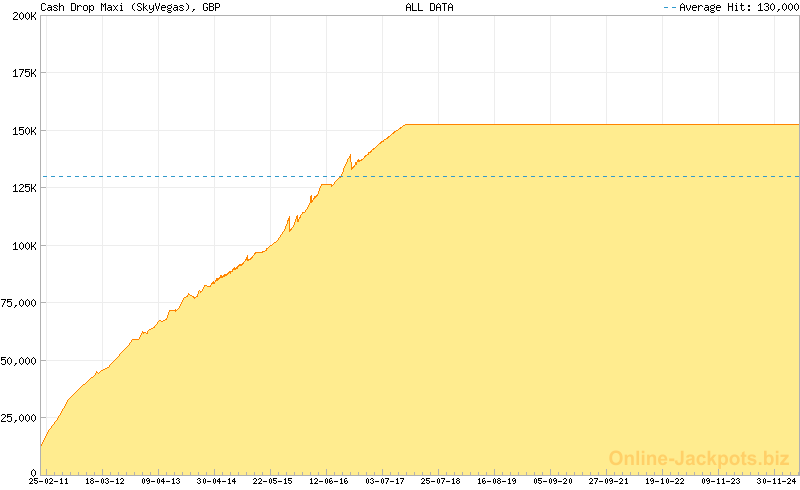Click the chart title 'Cash Drop Maxi (SkyVegas), GBP'
Viewport: 800px width, 490px height.
pos(130,7)
